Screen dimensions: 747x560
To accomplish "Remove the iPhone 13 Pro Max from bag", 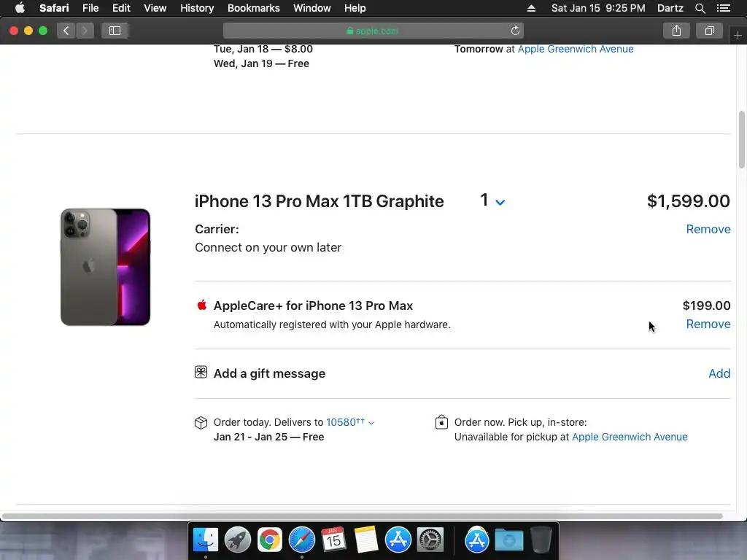I will pos(708,229).
